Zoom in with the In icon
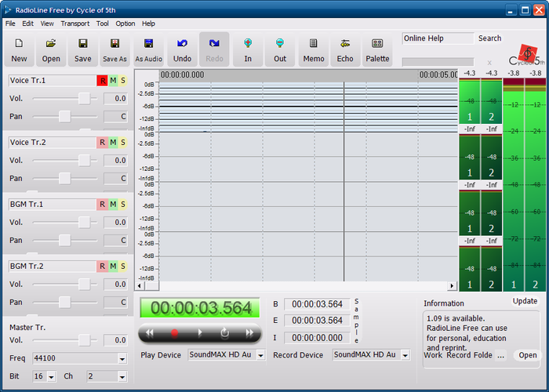The image size is (549, 392). [x=248, y=50]
